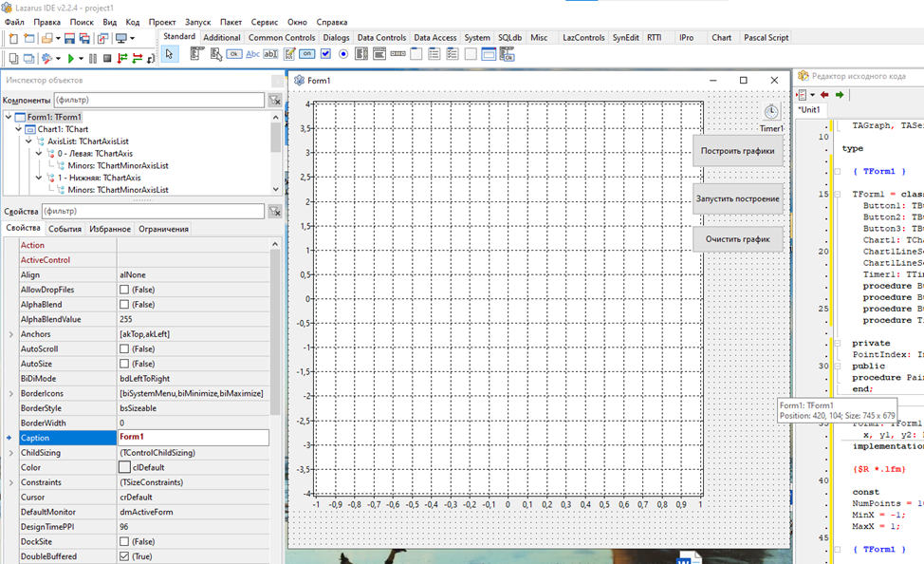This screenshot has width=924, height=564.
Task: Click the green Run program arrow
Action: click(71, 58)
